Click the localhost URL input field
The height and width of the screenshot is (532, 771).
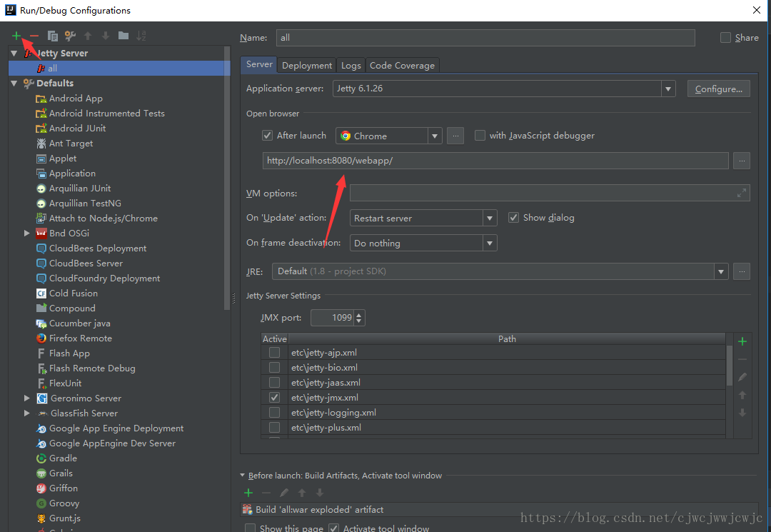click(x=495, y=161)
